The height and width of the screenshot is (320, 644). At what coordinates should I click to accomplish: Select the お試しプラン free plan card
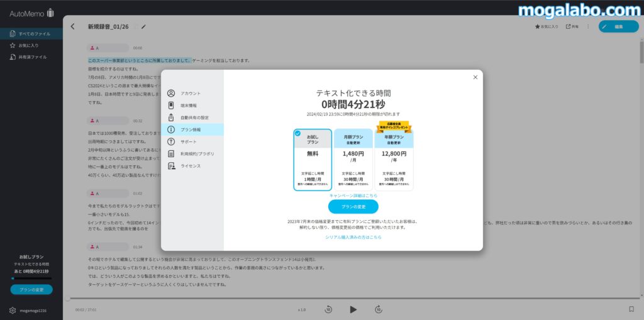coord(313,160)
